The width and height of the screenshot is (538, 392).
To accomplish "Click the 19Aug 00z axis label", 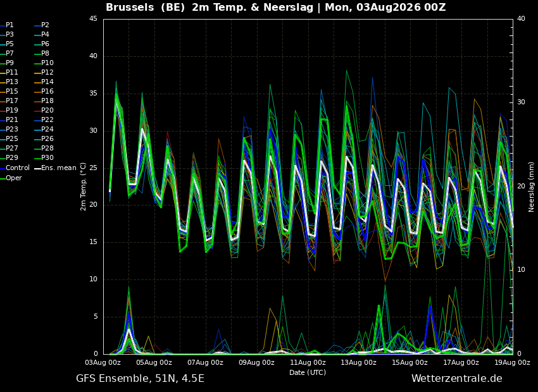I will coord(512,362).
